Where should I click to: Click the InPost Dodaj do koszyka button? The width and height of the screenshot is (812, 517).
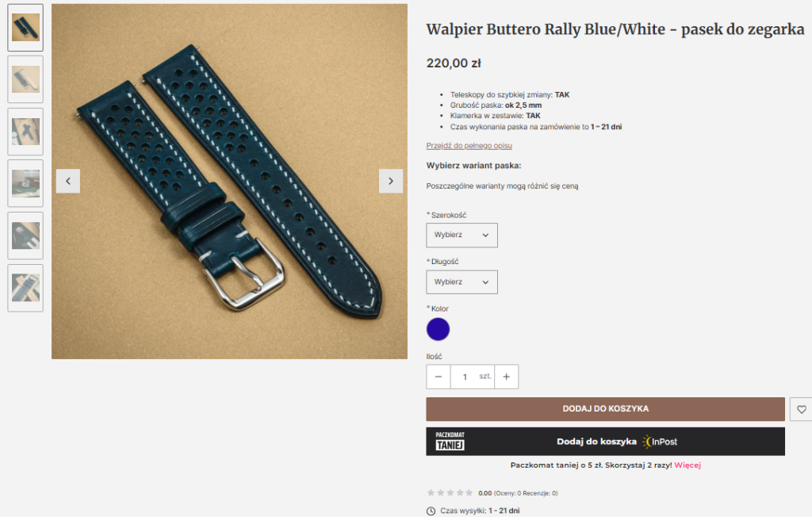coord(605,442)
